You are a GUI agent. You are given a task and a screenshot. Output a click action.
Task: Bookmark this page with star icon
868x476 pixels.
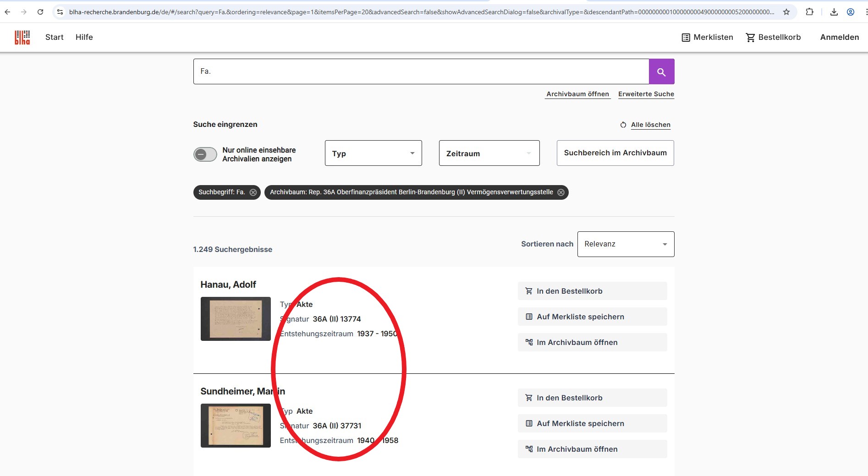tap(786, 12)
